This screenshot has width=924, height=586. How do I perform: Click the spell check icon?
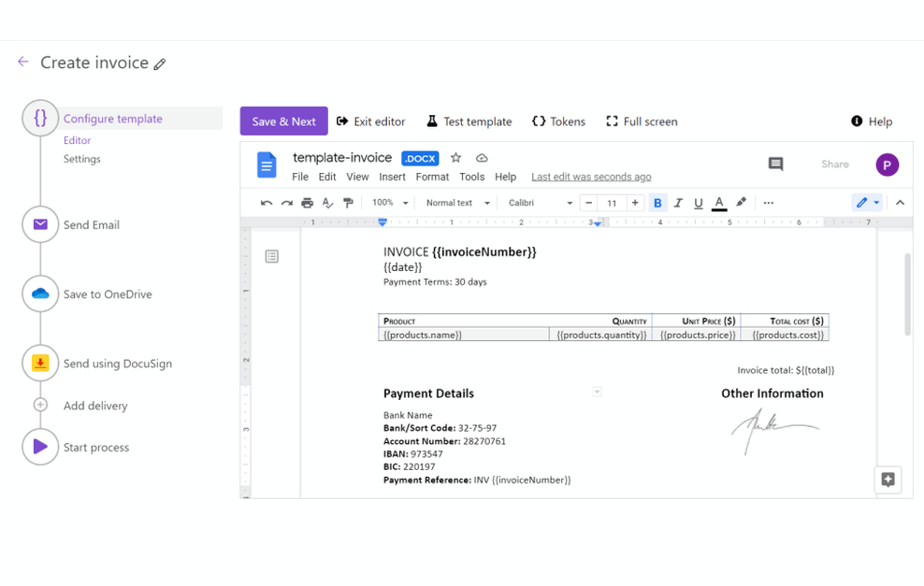coord(327,203)
